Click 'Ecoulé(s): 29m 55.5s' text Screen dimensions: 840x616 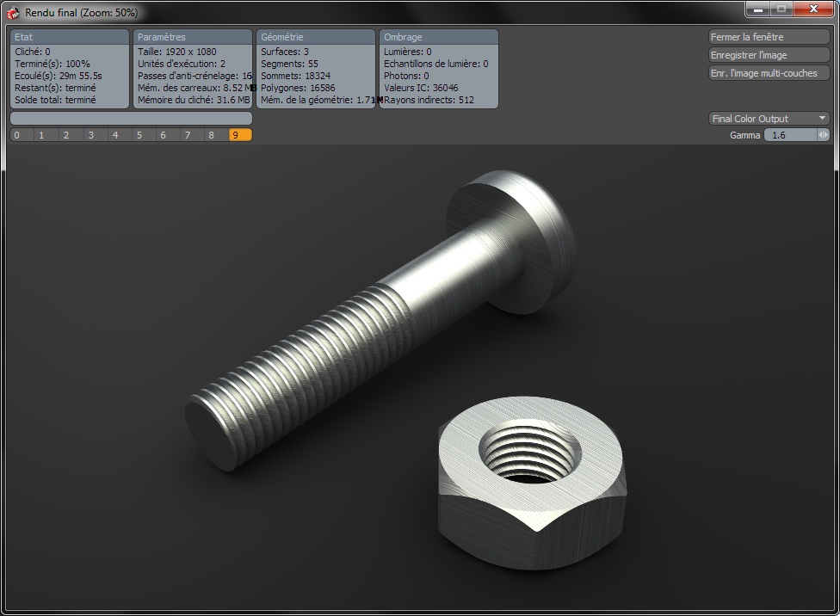pyautogui.click(x=58, y=76)
